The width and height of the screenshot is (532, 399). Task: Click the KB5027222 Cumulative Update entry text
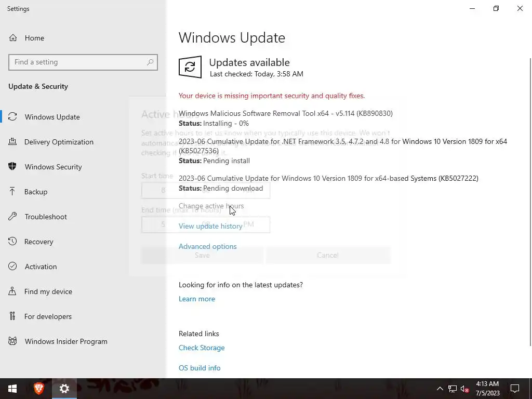pos(328,178)
